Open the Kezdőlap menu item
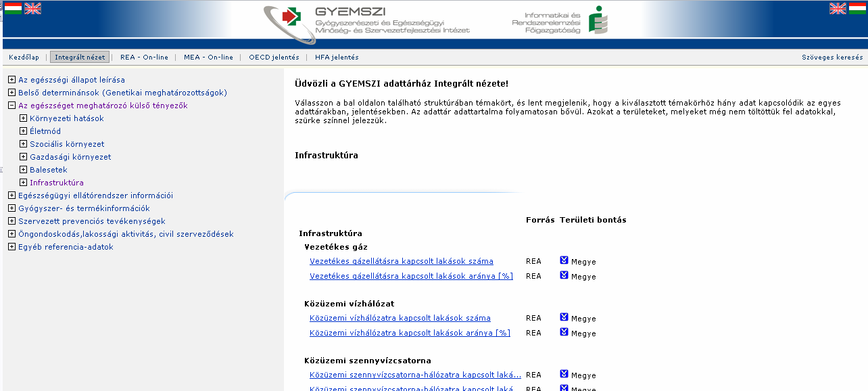Image resolution: width=868 pixels, height=391 pixels. (24, 57)
